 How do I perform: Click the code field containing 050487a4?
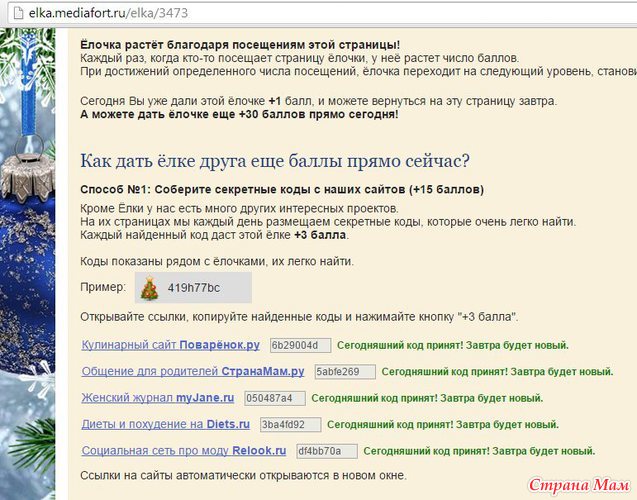click(275, 398)
